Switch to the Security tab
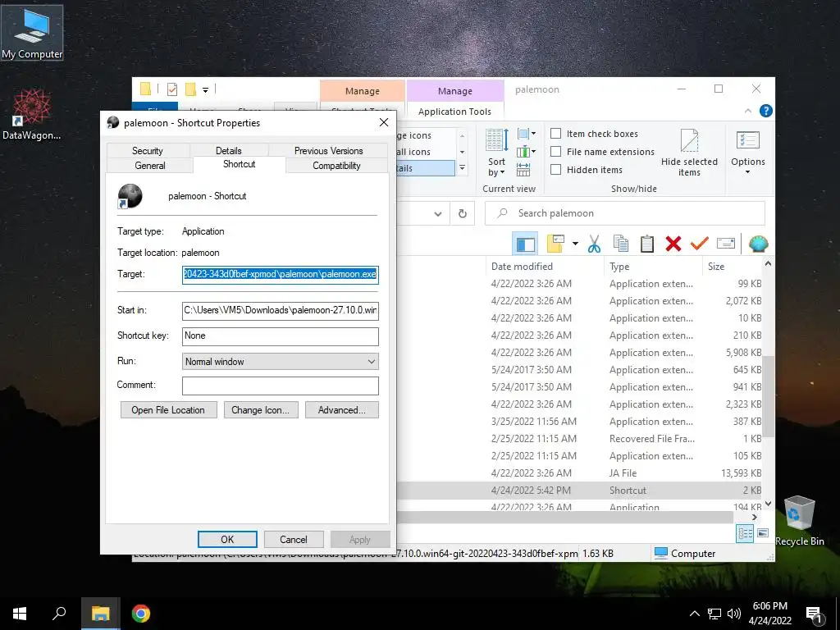The image size is (840, 630). coord(148,151)
